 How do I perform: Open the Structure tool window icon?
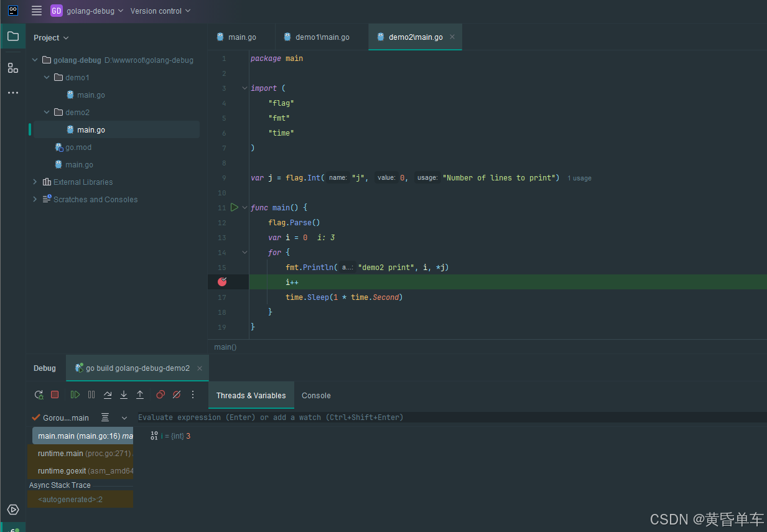tap(13, 68)
